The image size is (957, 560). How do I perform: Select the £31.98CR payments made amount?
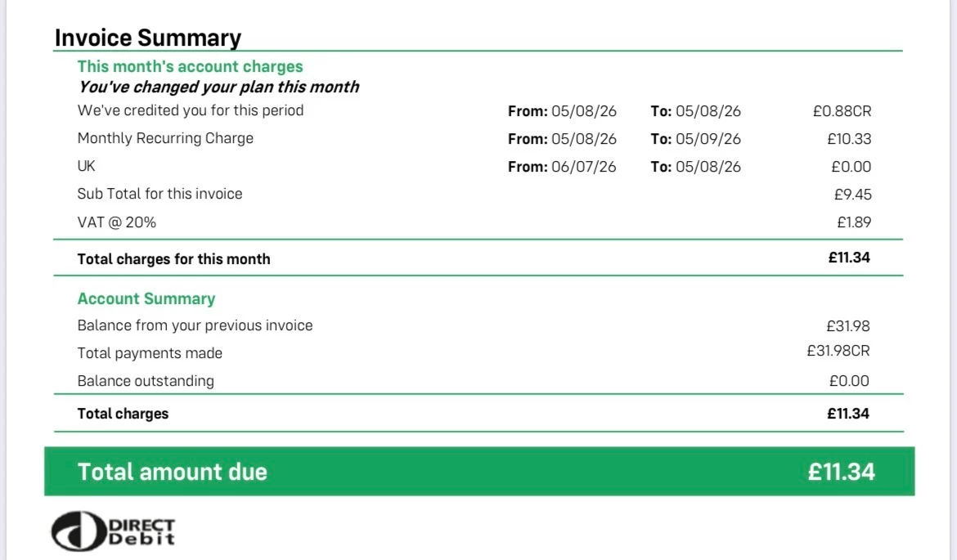(838, 351)
